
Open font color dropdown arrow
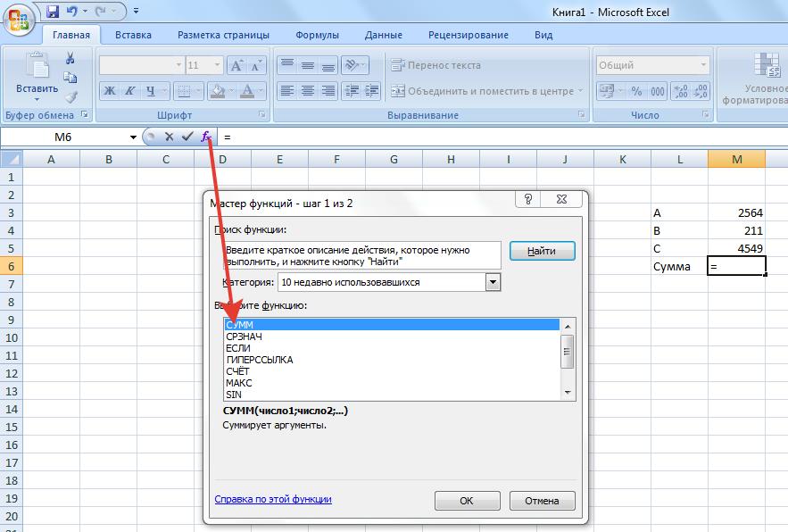point(261,91)
